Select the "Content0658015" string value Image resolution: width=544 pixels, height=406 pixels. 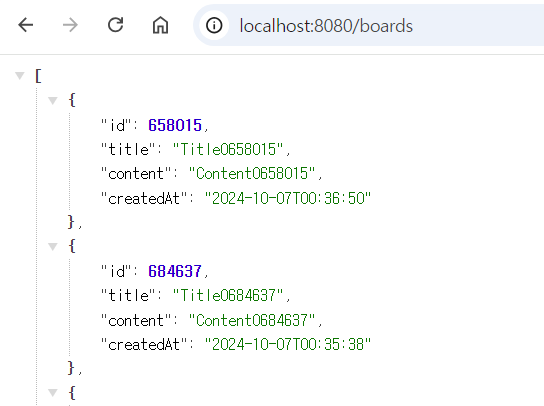point(252,174)
